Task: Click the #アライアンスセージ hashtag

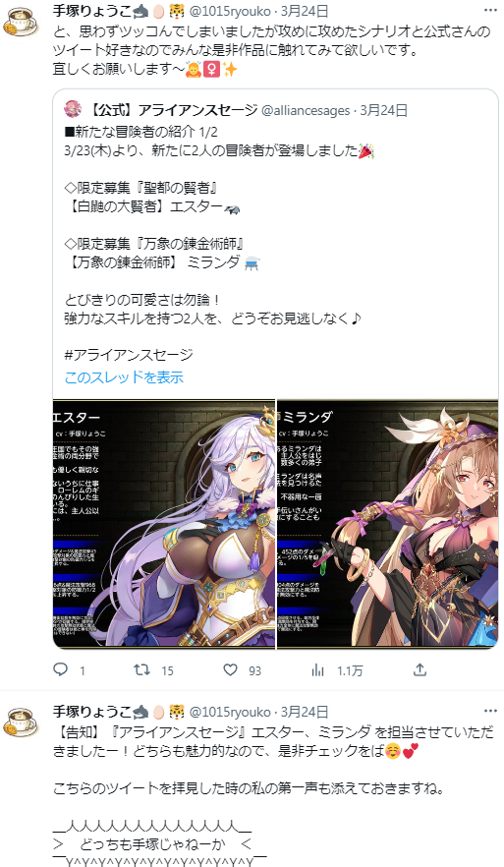Action: [x=128, y=355]
